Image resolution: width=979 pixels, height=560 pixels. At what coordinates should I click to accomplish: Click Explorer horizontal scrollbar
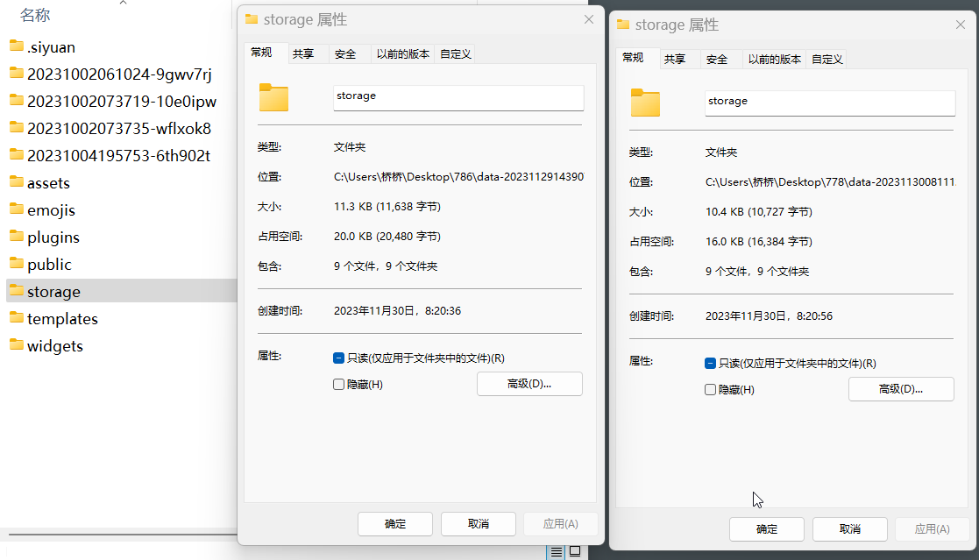[x=123, y=535]
